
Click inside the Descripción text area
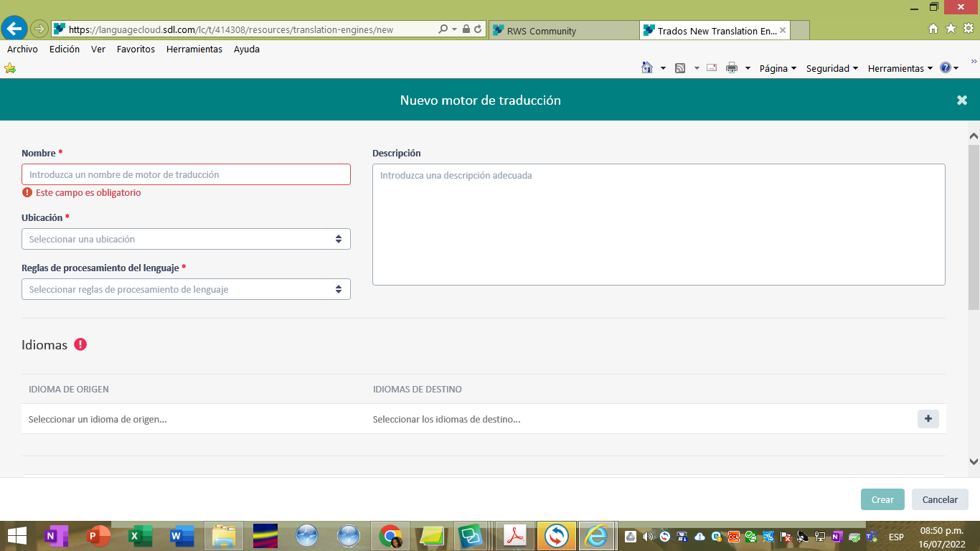click(658, 225)
